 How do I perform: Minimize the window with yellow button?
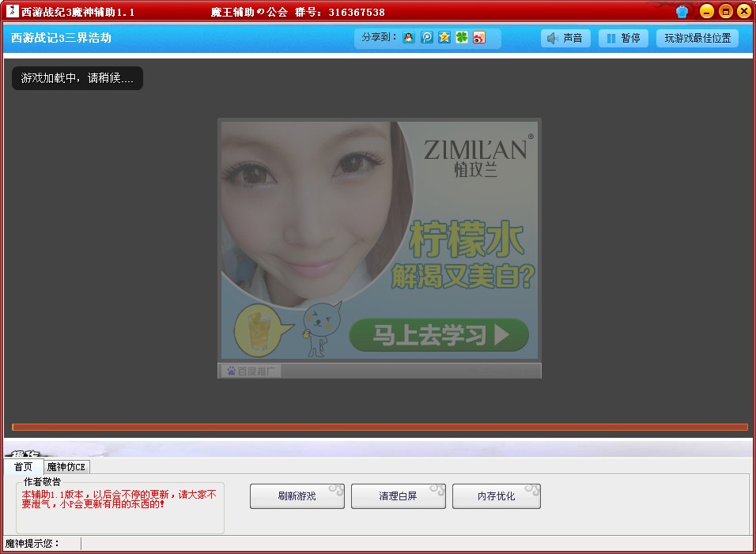coord(707,12)
